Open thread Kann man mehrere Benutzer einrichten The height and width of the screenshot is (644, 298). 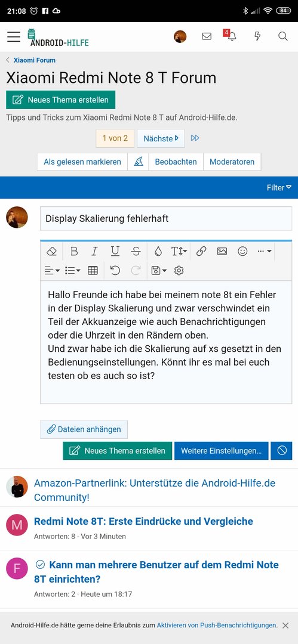[x=156, y=572]
